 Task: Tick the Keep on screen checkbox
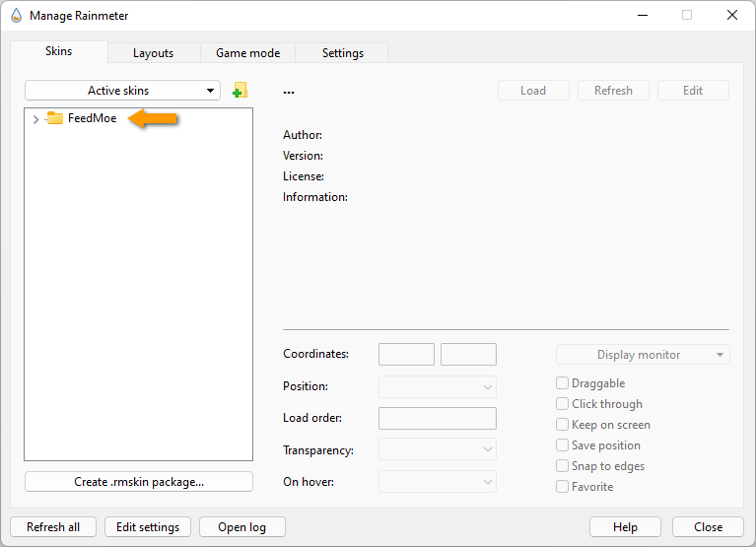(x=562, y=425)
